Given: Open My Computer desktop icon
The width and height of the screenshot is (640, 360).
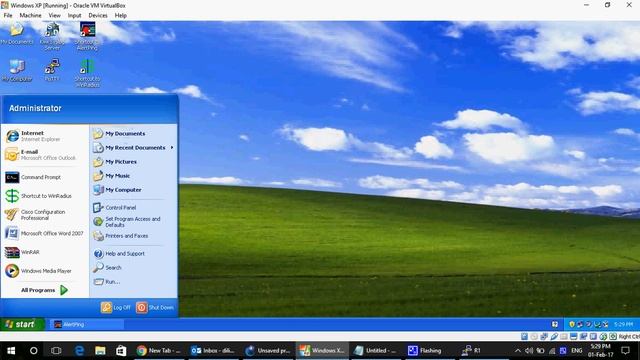Looking at the screenshot, I should (x=17, y=70).
